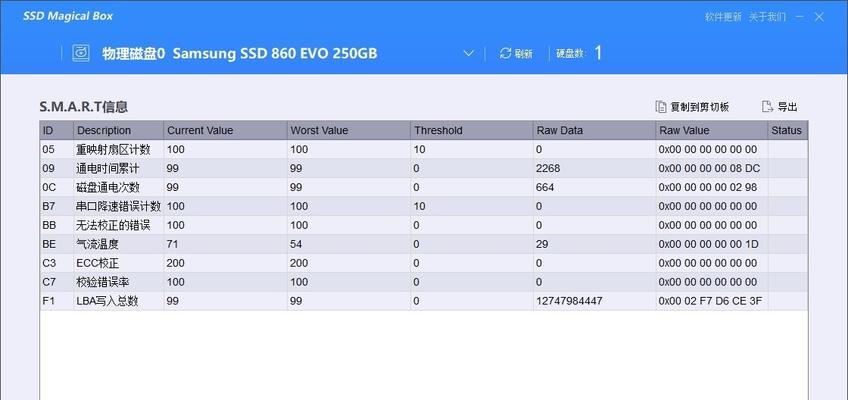
Task: Click the export 导出 document icon
Action: point(767,106)
